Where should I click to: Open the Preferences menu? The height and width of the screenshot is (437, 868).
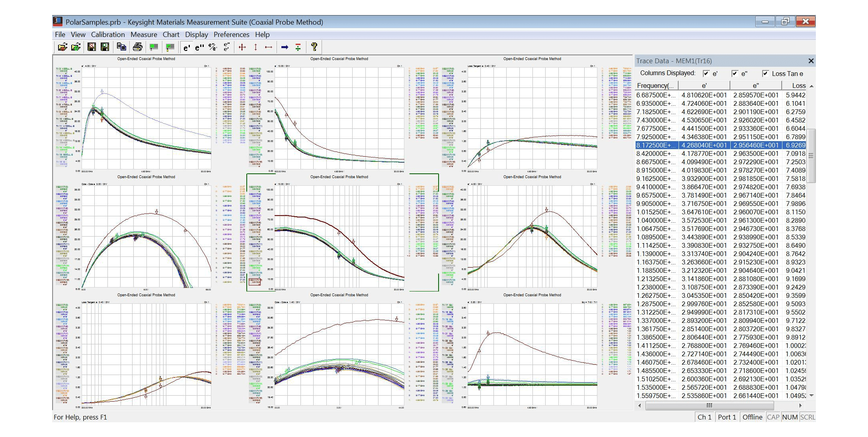click(x=231, y=35)
